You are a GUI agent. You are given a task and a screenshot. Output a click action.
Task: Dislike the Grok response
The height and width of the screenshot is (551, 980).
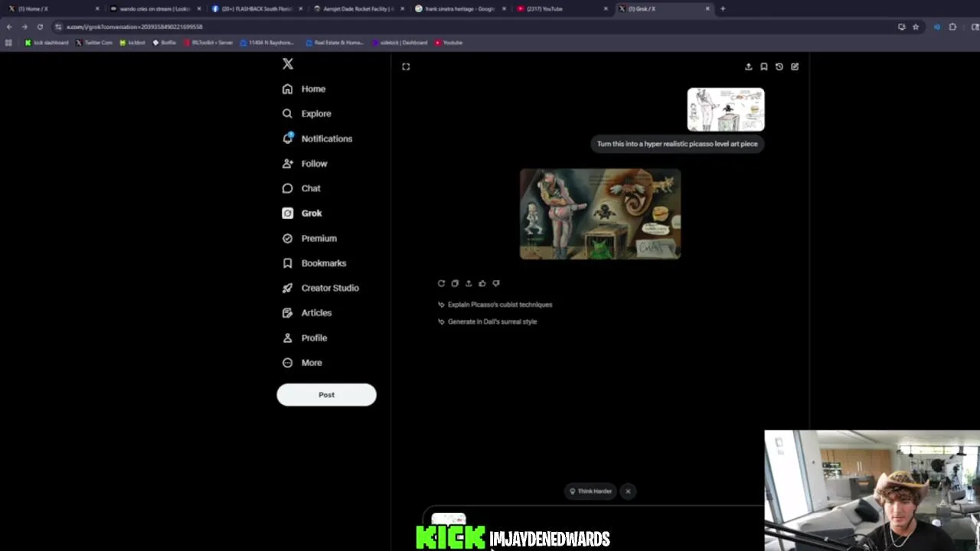point(496,283)
